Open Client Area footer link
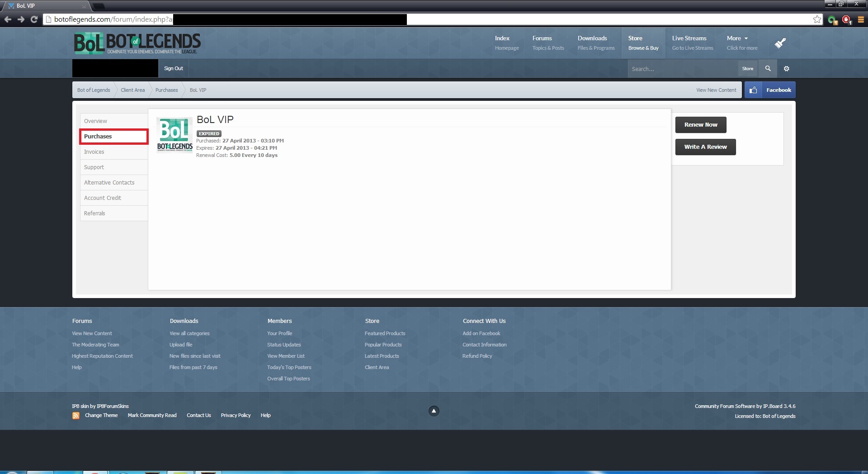The image size is (868, 474). click(x=377, y=367)
